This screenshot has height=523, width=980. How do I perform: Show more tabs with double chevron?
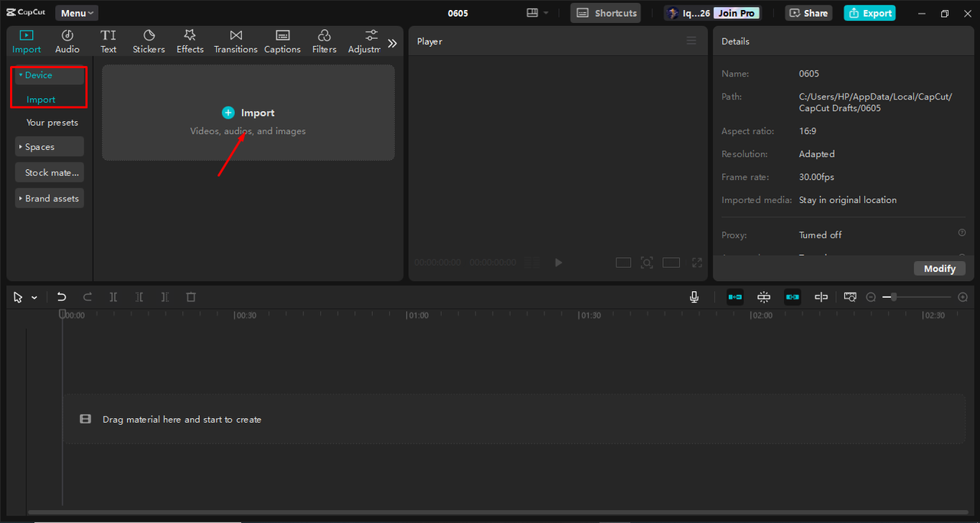point(392,44)
